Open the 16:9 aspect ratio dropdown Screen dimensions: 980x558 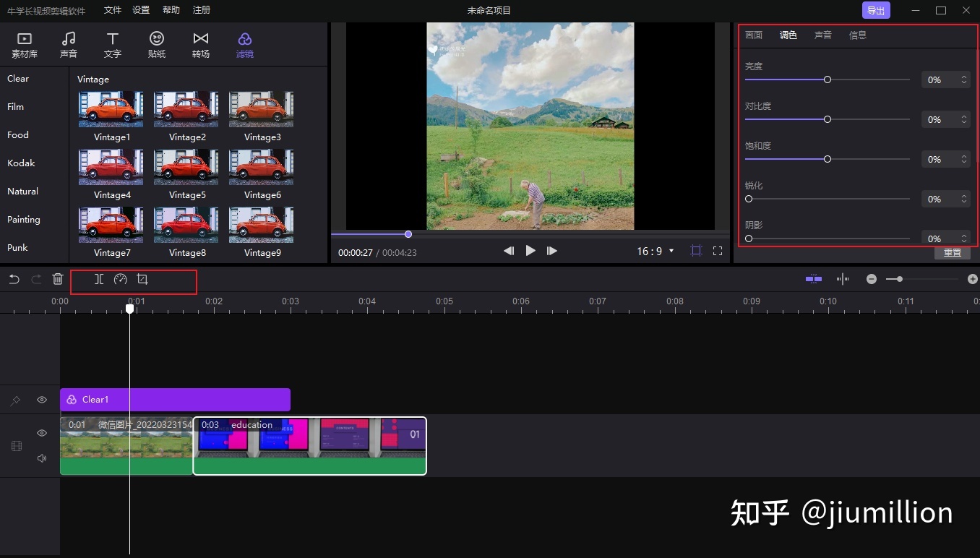click(655, 251)
